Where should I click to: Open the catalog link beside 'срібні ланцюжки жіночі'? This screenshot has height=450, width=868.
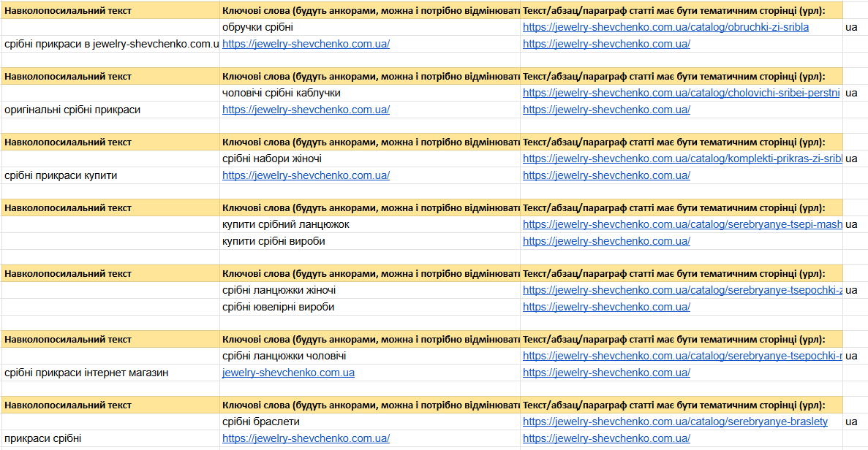coord(682,290)
